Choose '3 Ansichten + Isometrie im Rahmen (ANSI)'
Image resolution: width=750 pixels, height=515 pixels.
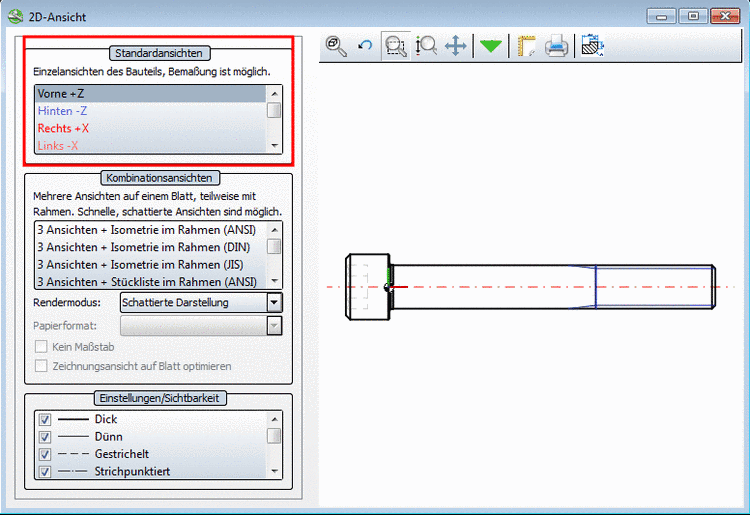[x=150, y=230]
